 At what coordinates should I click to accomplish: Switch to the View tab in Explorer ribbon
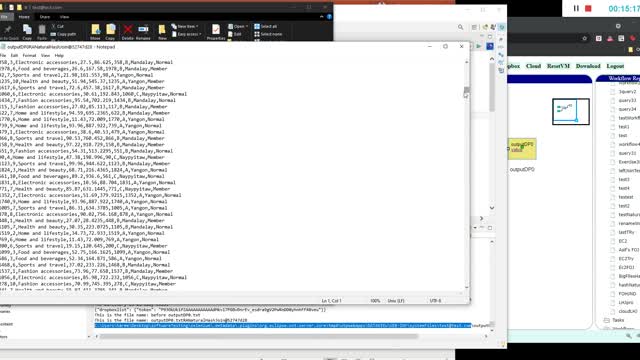(64, 17)
